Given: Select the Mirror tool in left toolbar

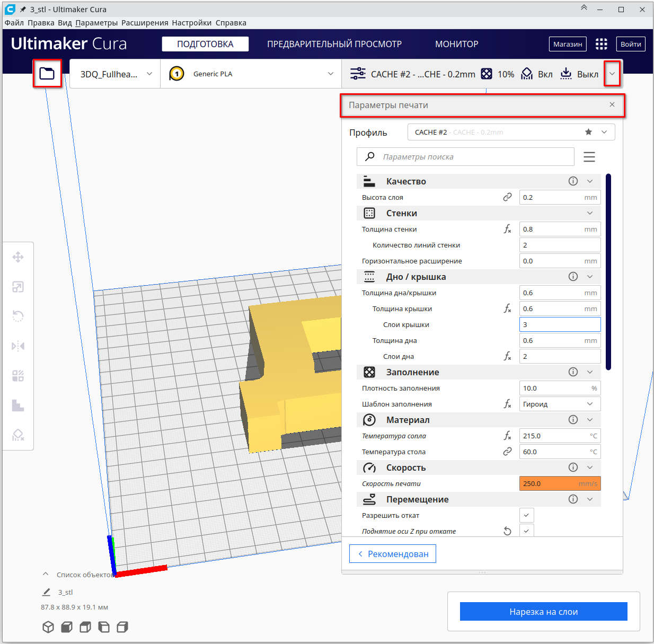Looking at the screenshot, I should coord(18,346).
